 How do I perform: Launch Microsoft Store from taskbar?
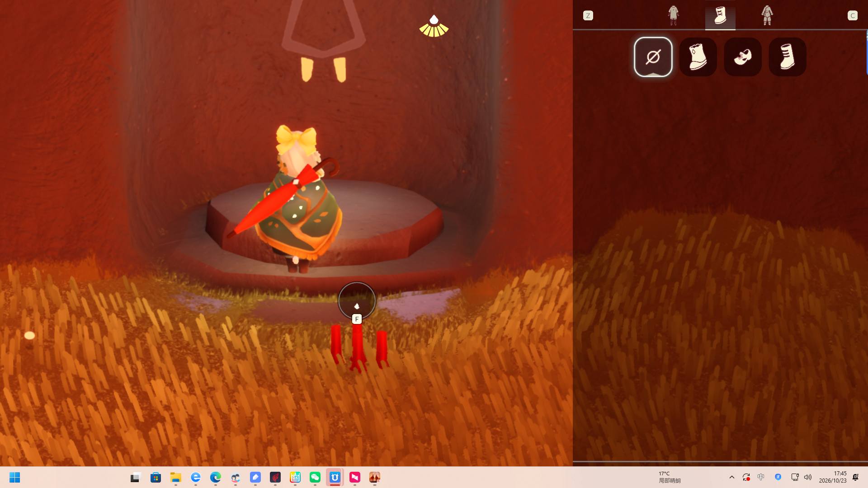(x=156, y=478)
